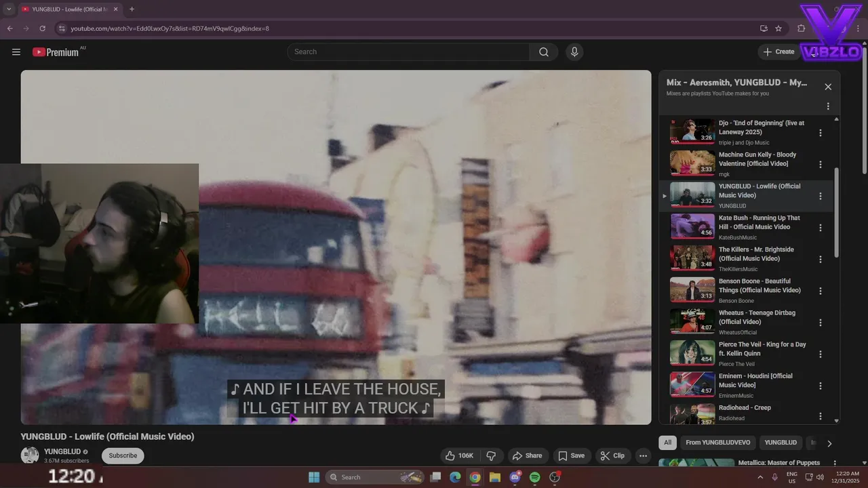Play Kate Bush Running Up That Hill thumbnail
This screenshot has height=488, width=868.
point(692,226)
